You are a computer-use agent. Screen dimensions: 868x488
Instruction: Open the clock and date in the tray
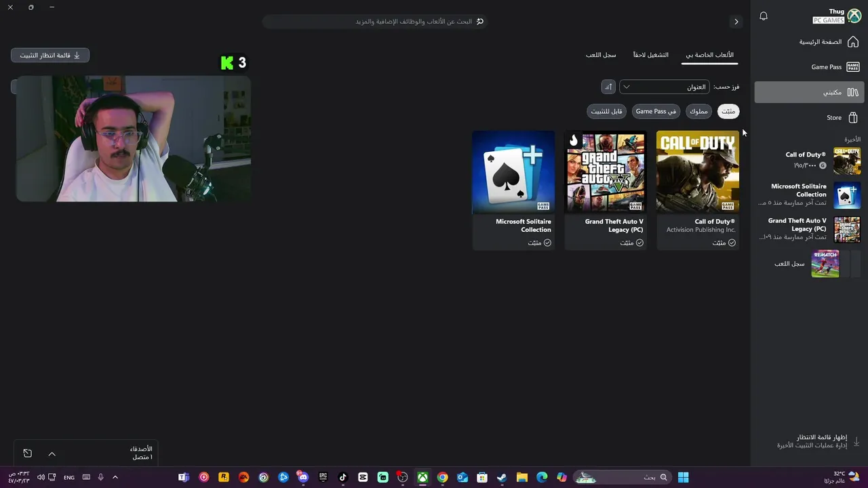click(x=19, y=477)
